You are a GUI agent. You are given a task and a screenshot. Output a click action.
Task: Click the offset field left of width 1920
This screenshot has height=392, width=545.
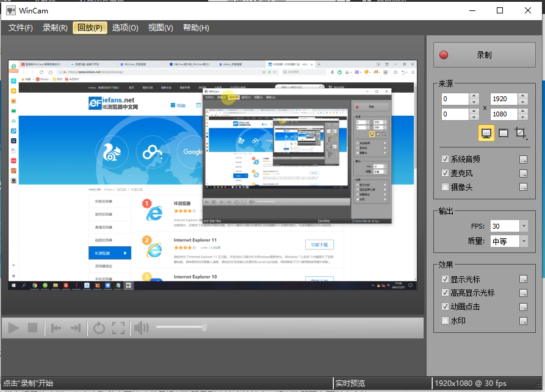[455, 99]
